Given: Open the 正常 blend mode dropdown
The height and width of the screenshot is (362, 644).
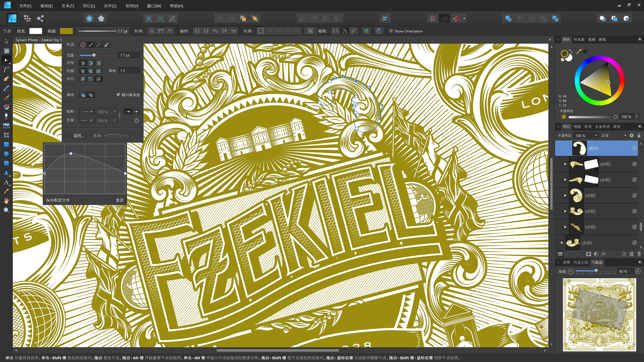Looking at the screenshot, I should [614, 135].
